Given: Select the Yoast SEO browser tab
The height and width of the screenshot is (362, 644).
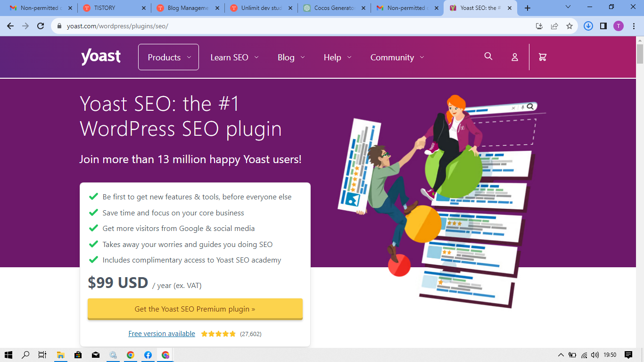Looking at the screenshot, I should pos(480,8).
